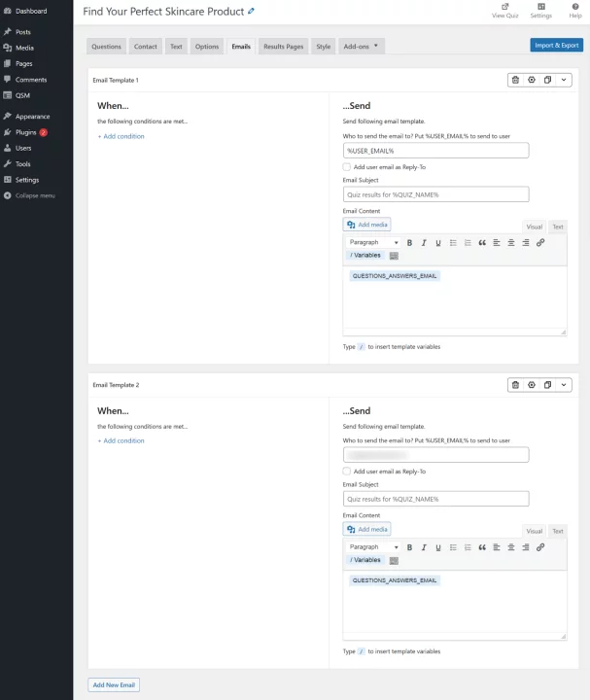The width and height of the screenshot is (590, 700).
Task: Align left in Template 1 editor
Action: click(x=497, y=243)
